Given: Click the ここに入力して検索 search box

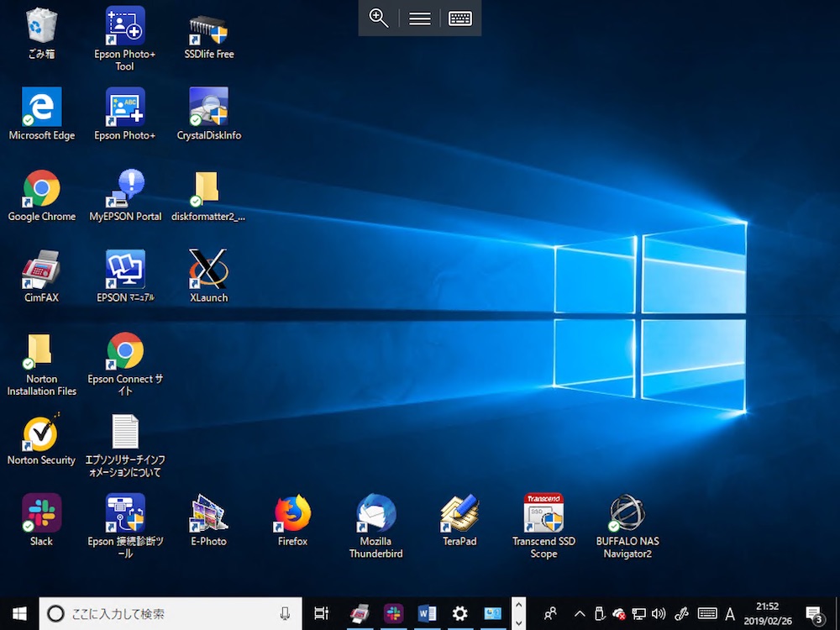Looking at the screenshot, I should [x=171, y=613].
